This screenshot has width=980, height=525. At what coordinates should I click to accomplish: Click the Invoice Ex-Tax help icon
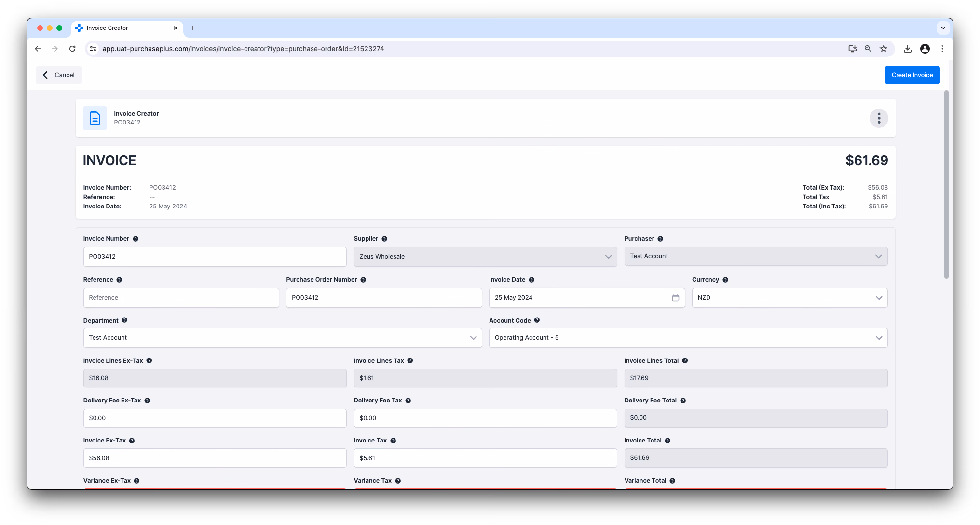point(132,441)
